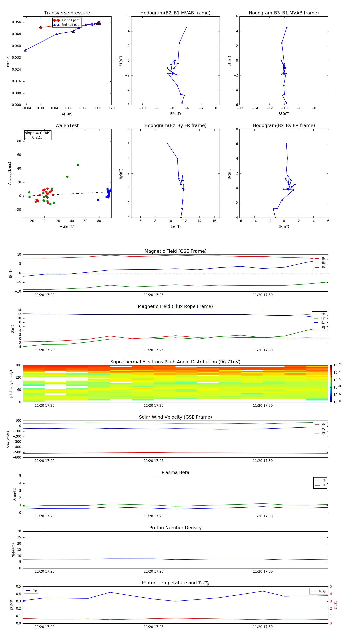Click the Bx' legend entry in Flux Rope plot

[x=320, y=314]
